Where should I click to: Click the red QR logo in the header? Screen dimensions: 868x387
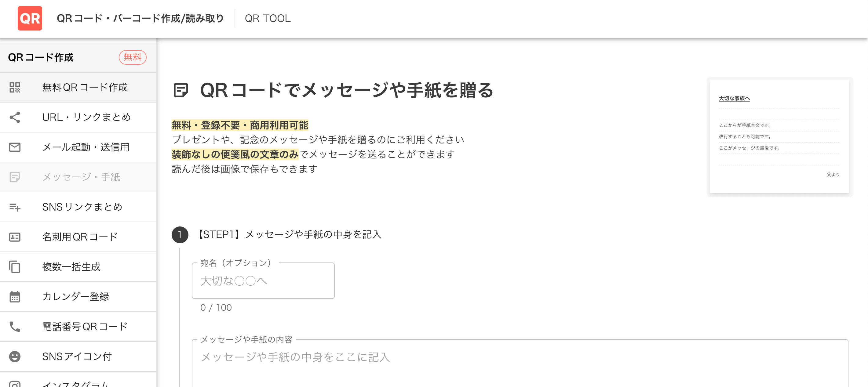(x=30, y=19)
